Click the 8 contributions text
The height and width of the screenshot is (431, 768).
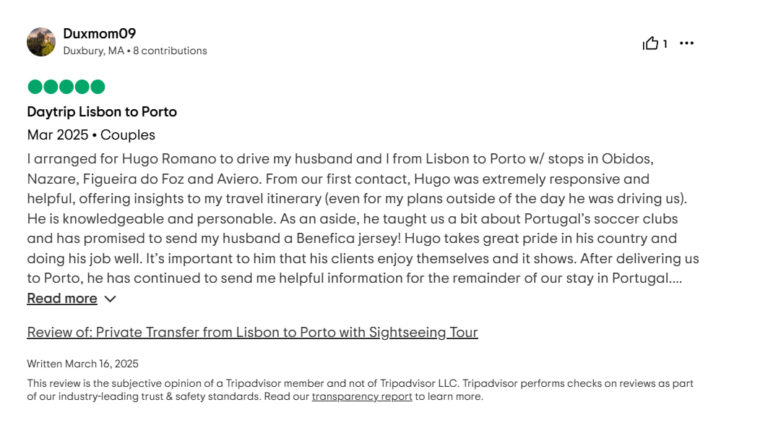(171, 51)
